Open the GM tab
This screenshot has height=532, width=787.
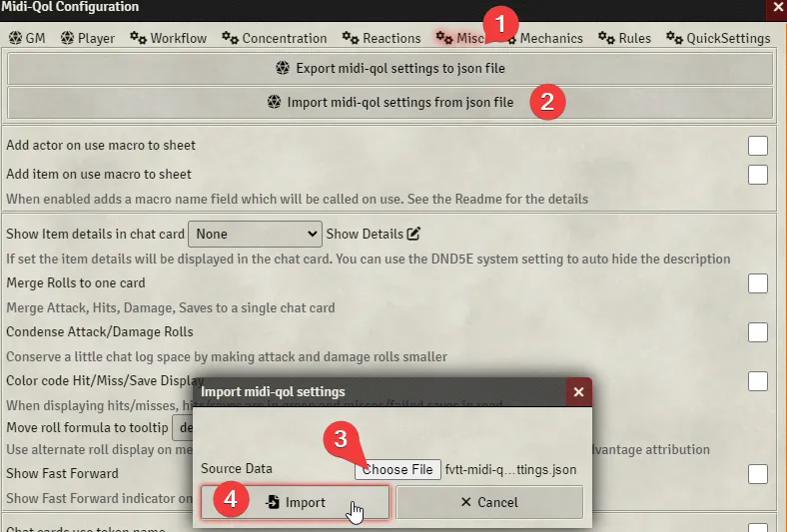tap(27, 38)
